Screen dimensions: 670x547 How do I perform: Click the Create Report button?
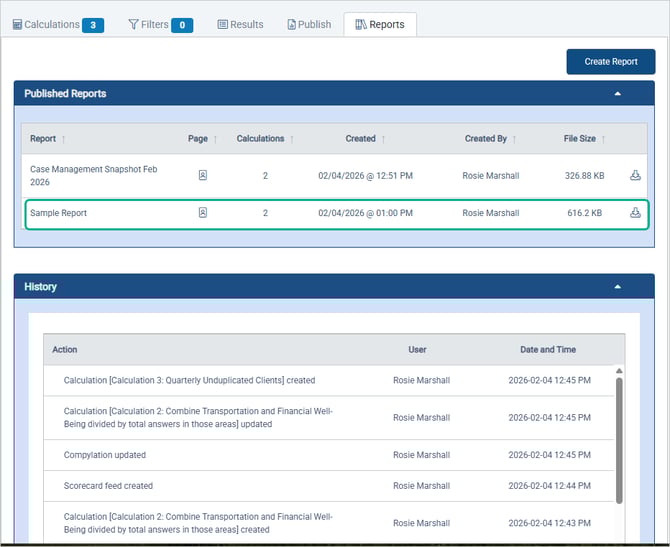pos(610,62)
